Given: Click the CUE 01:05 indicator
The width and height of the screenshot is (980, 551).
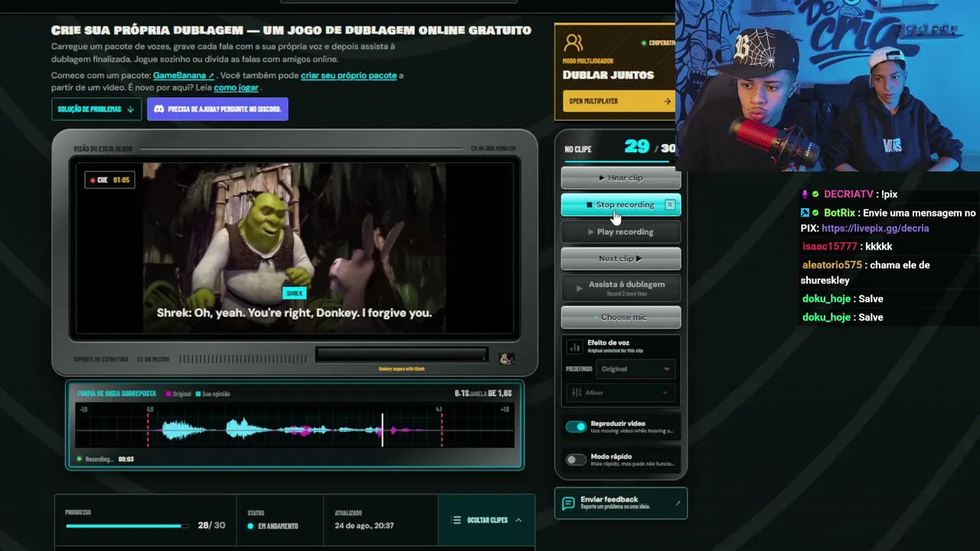Looking at the screenshot, I should tap(110, 181).
